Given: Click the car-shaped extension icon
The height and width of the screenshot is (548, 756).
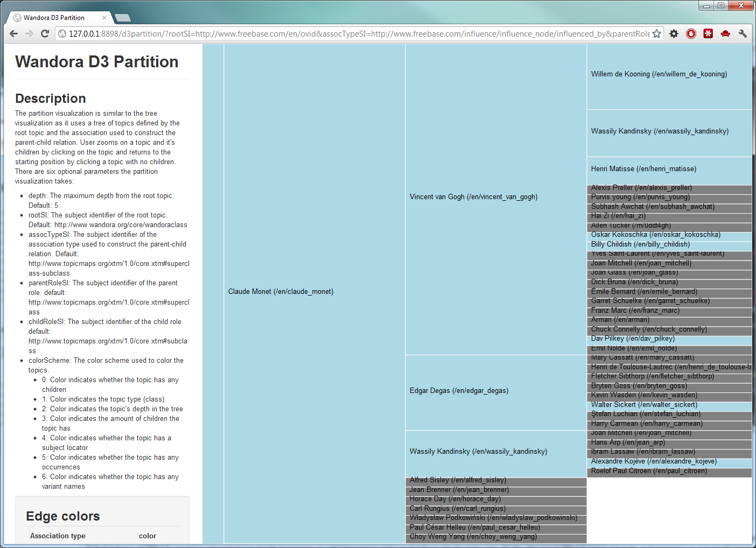Looking at the screenshot, I should 725,33.
